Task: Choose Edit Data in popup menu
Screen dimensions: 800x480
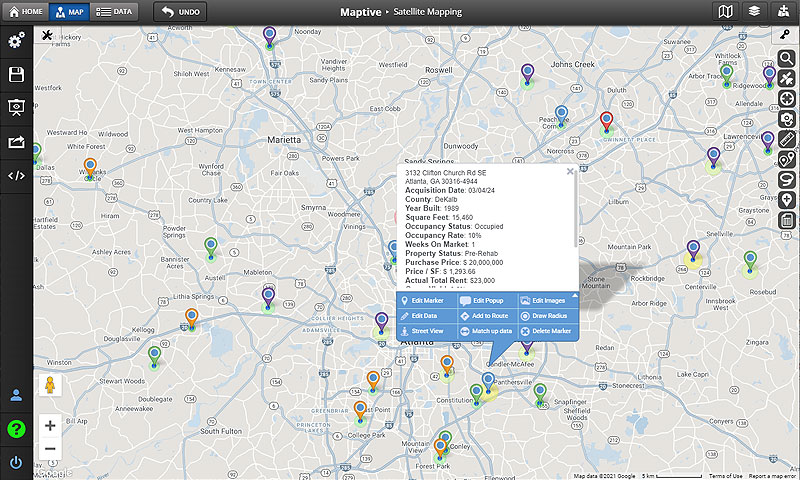Action: point(427,316)
